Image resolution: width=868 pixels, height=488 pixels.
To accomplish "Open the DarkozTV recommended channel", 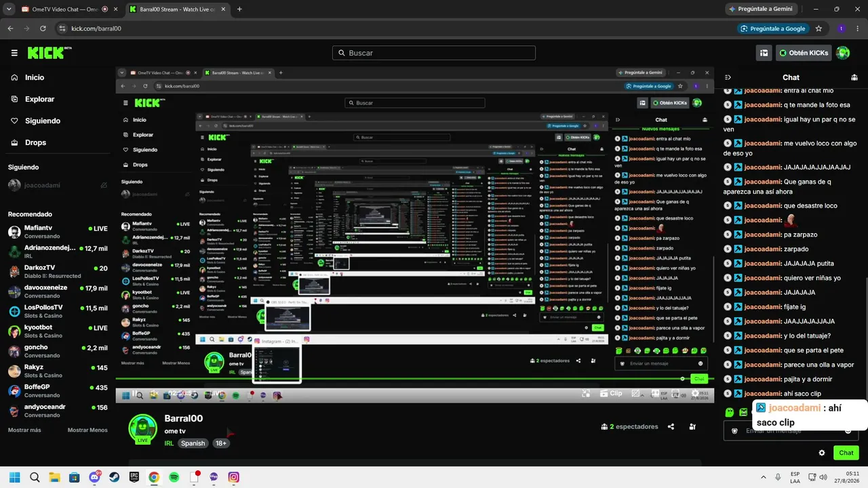I will tap(58, 271).
